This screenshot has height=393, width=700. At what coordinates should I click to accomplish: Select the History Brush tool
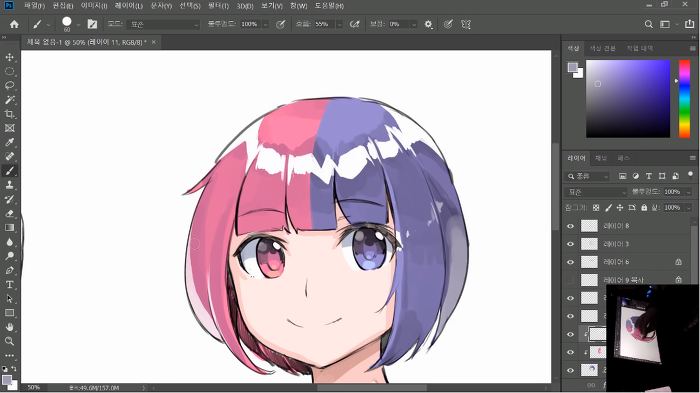[x=9, y=199]
